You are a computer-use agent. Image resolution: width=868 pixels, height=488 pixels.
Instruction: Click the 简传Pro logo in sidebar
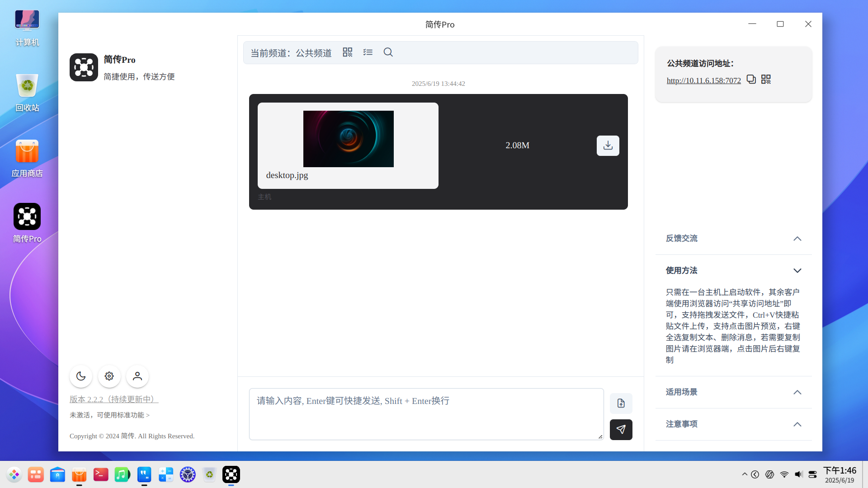click(x=84, y=67)
